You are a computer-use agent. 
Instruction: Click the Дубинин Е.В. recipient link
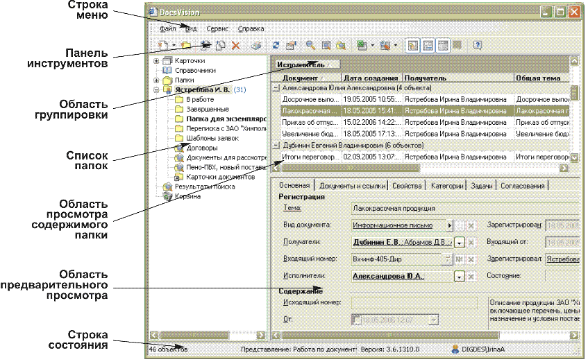coord(377,242)
